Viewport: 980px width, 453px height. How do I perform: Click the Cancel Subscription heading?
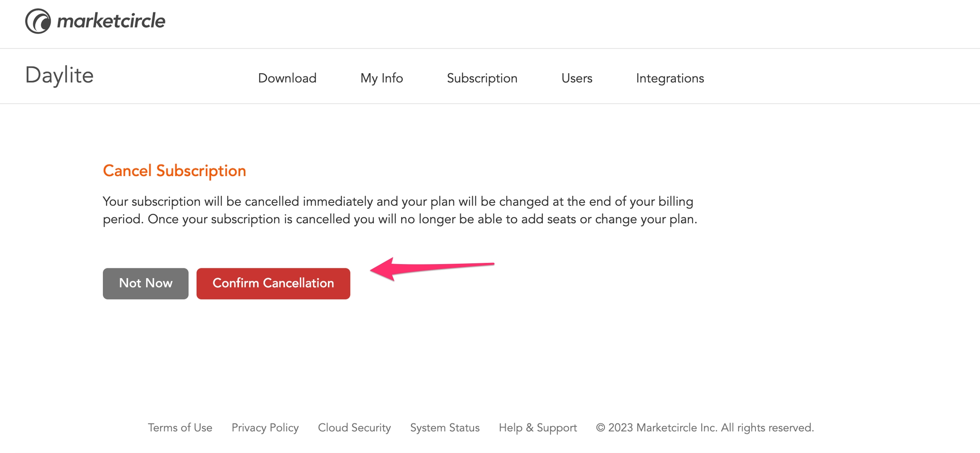(174, 171)
